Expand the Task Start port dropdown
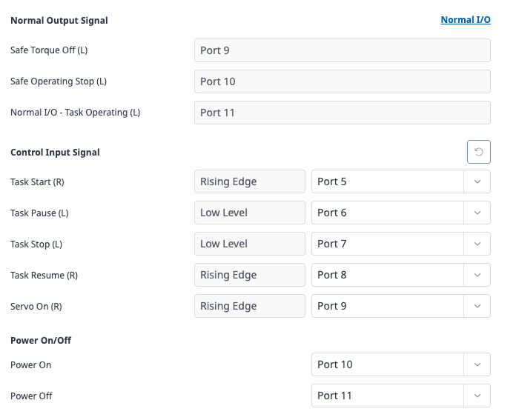Screen dimensions: 519x420 [x=477, y=181]
